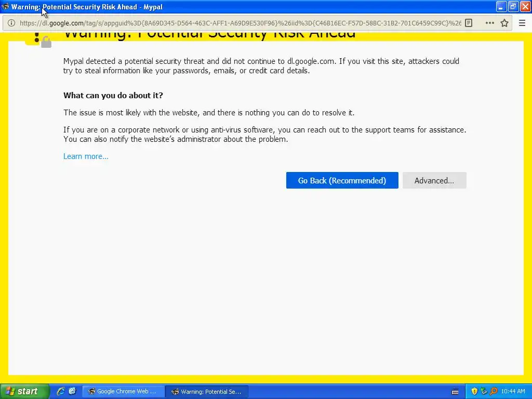Open the security shield tray icon
Screen dimensions: 532x399
click(474, 391)
